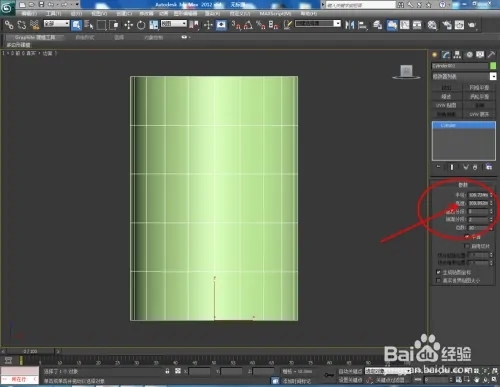
Task: Toggle the Spinner Snap icon
Action: point(273,25)
